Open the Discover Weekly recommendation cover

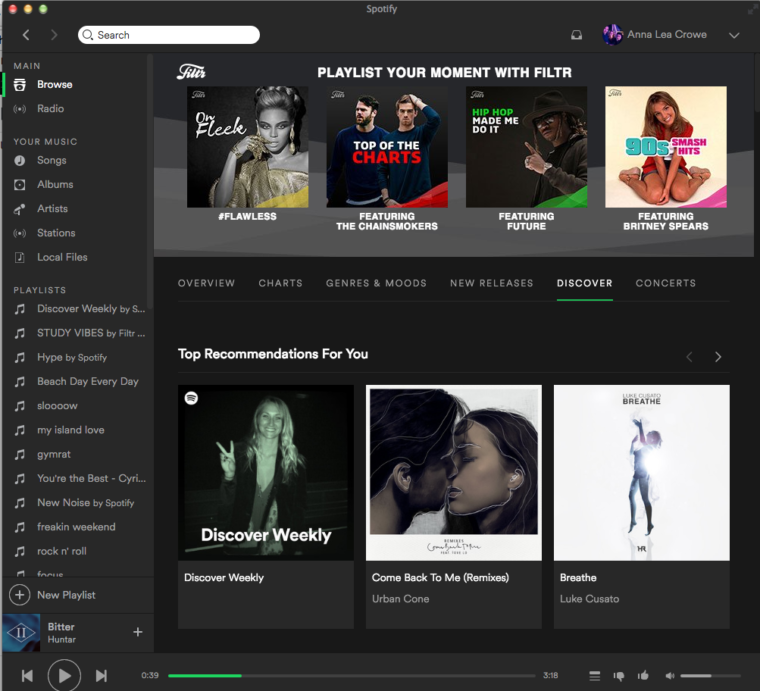[x=266, y=473]
